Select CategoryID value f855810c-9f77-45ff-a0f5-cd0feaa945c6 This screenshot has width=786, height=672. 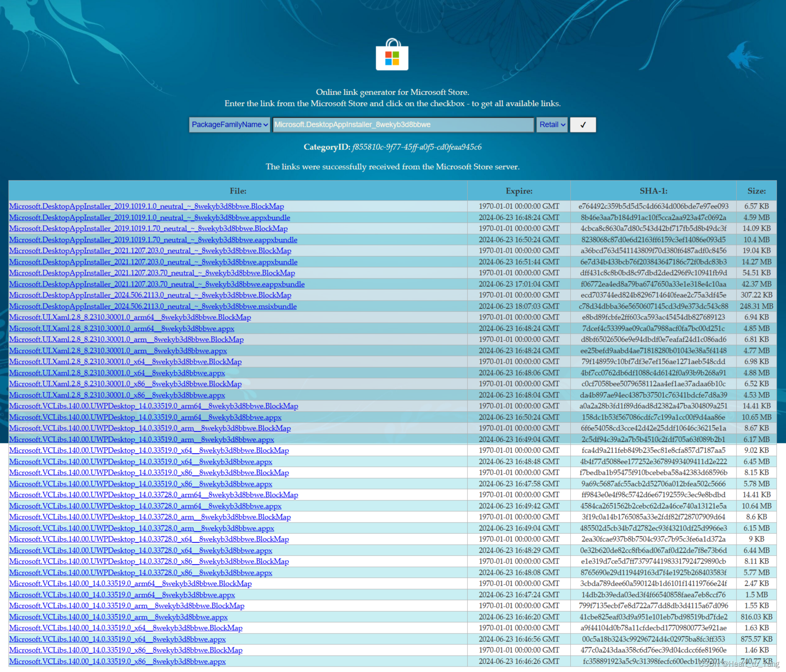[417, 147]
